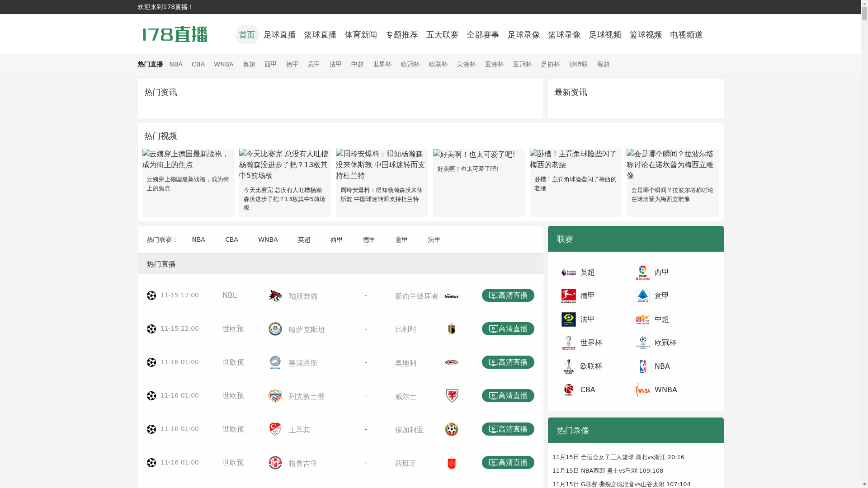Image resolution: width=868 pixels, height=488 pixels.
Task: Open 高清直播 for 格鲁吉亚 vs 西班牙
Action: tap(508, 463)
